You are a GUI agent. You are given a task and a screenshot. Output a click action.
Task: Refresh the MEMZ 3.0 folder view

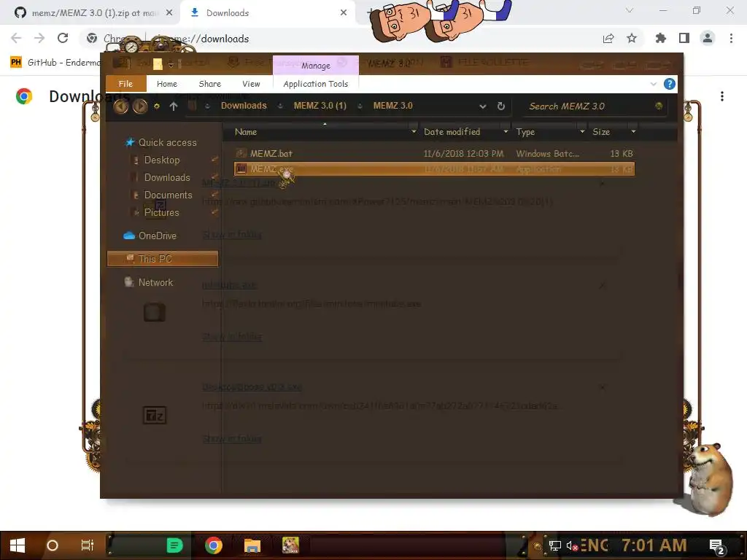pyautogui.click(x=500, y=106)
